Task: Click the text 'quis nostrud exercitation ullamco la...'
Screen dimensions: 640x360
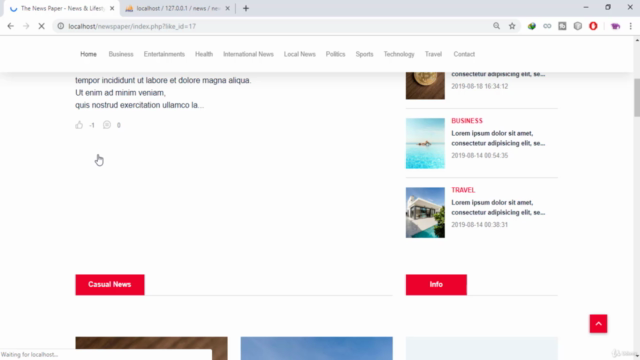Action: click(x=139, y=105)
